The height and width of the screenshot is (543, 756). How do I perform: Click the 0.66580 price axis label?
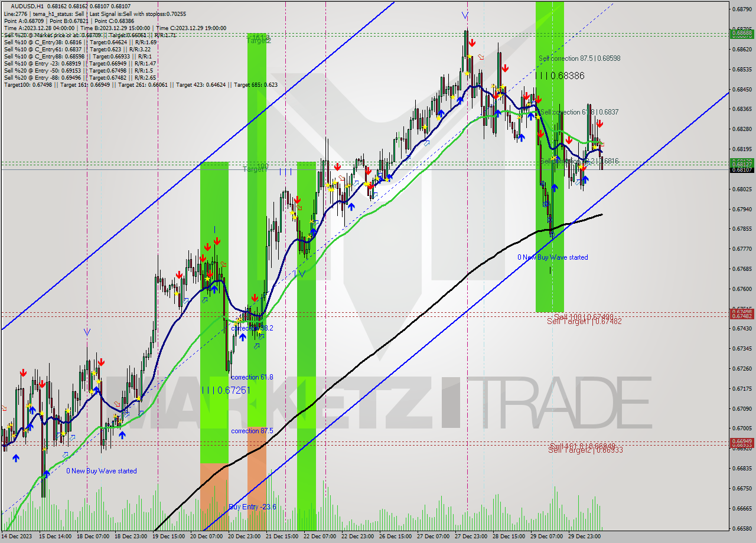(742, 528)
